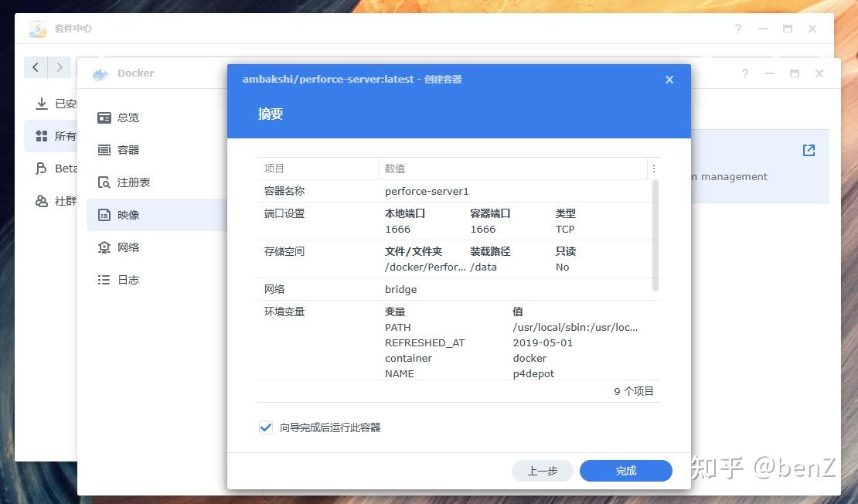Open the 总览 overview section in Docker

128,117
